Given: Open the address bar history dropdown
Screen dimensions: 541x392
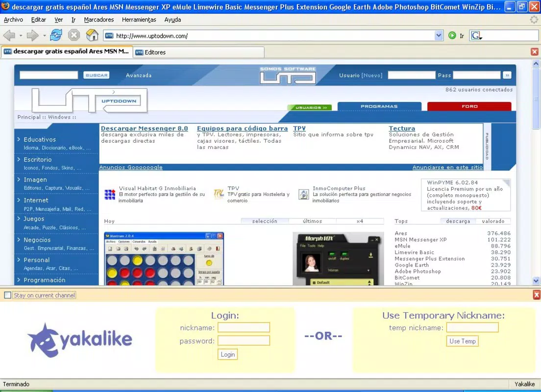Looking at the screenshot, I should point(439,35).
